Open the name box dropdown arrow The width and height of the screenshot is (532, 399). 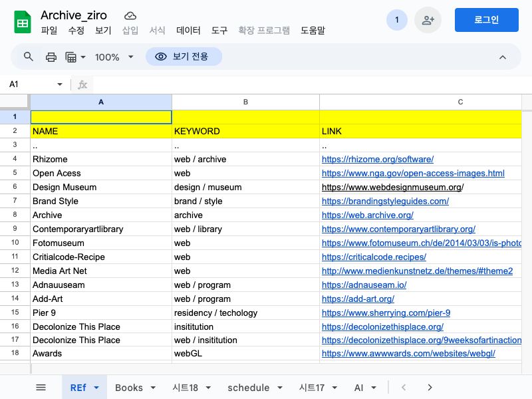click(60, 84)
